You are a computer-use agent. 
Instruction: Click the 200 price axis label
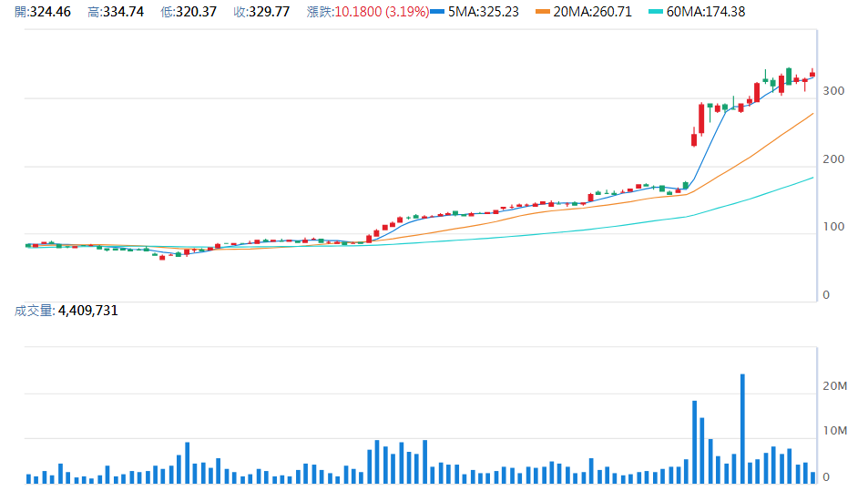(x=832, y=159)
